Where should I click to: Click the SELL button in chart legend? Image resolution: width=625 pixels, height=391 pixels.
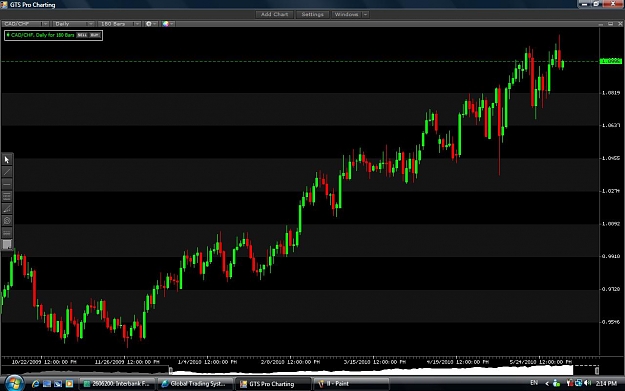[82, 35]
